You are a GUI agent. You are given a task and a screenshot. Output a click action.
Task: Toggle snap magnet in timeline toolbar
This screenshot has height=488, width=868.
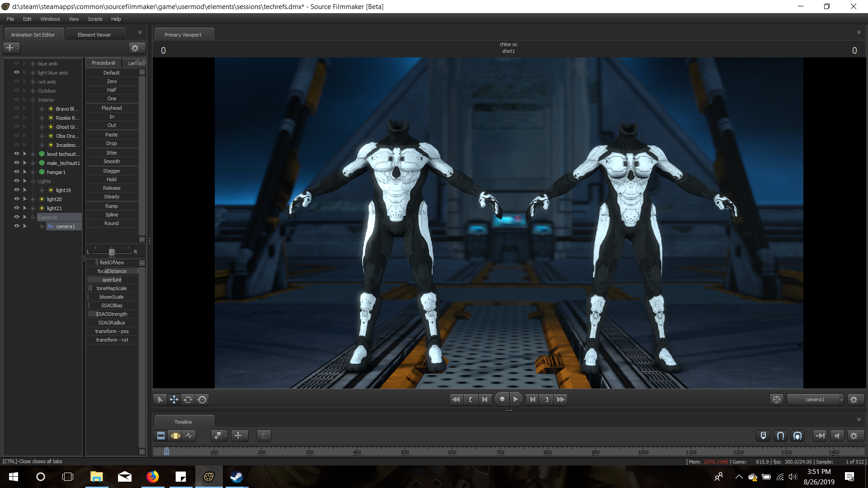(780, 436)
